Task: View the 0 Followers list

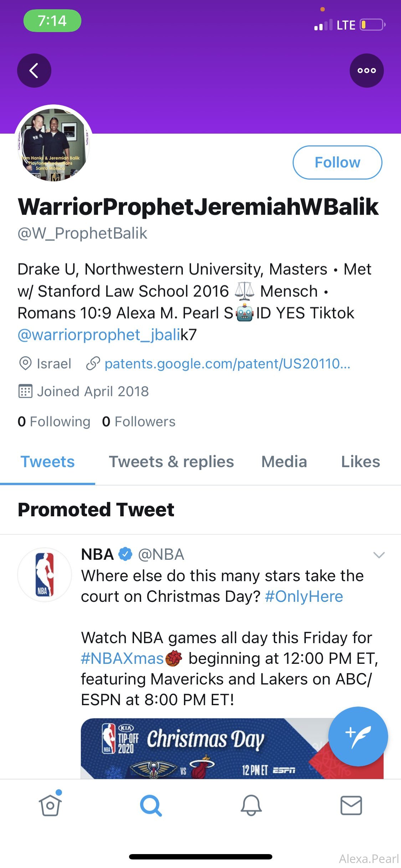Action: click(x=139, y=422)
